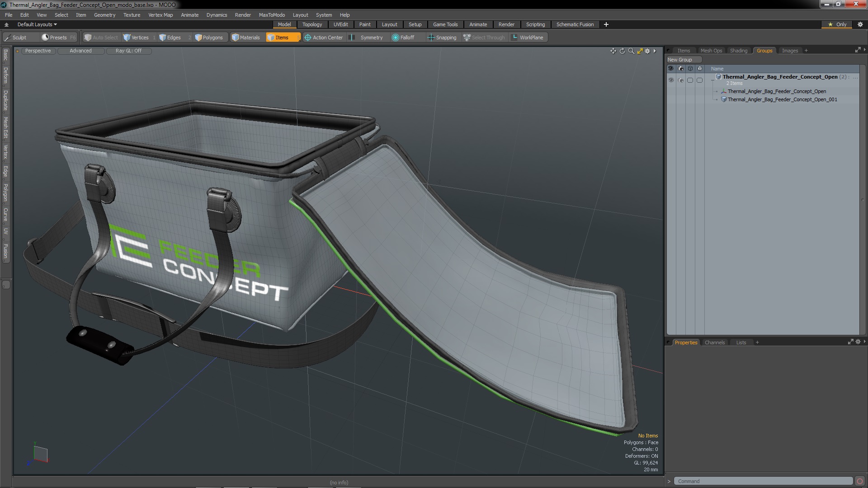Open the Ray GL: Off dropdown
The height and width of the screenshot is (488, 868).
[x=128, y=51]
